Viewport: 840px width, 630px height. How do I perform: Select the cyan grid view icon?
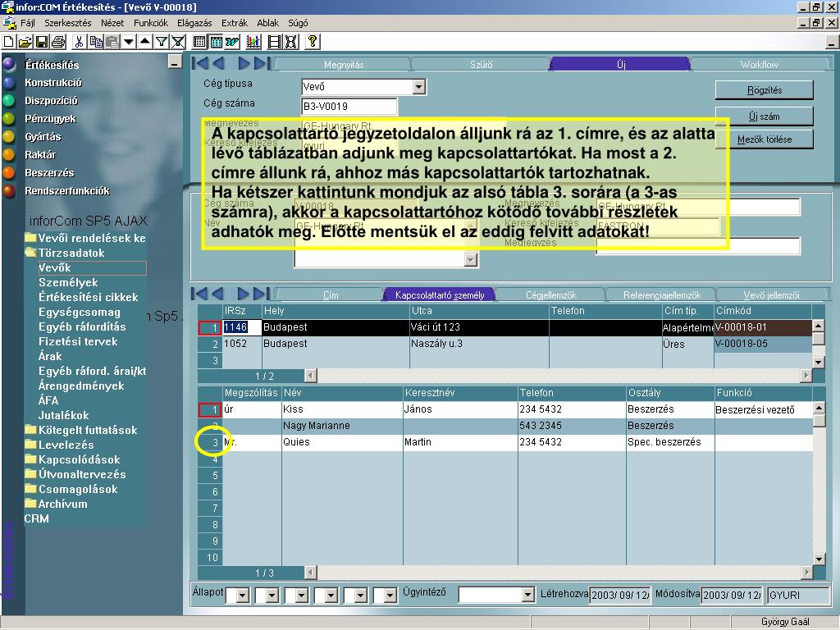[x=216, y=42]
